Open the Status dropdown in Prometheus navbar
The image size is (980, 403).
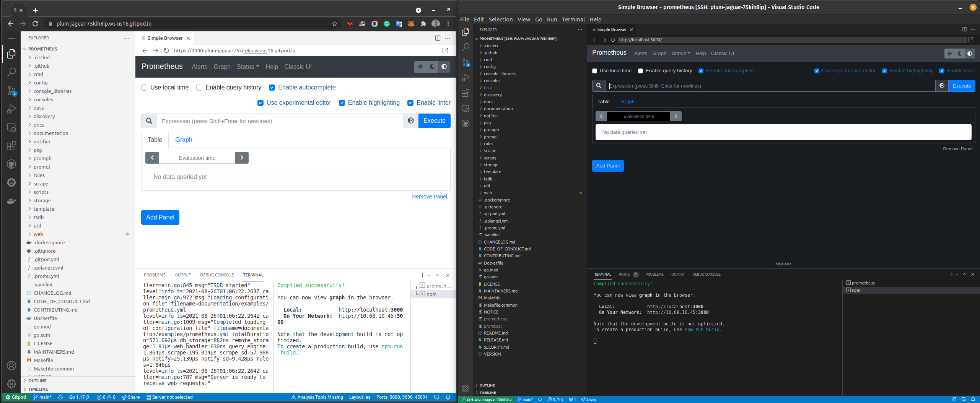click(247, 67)
